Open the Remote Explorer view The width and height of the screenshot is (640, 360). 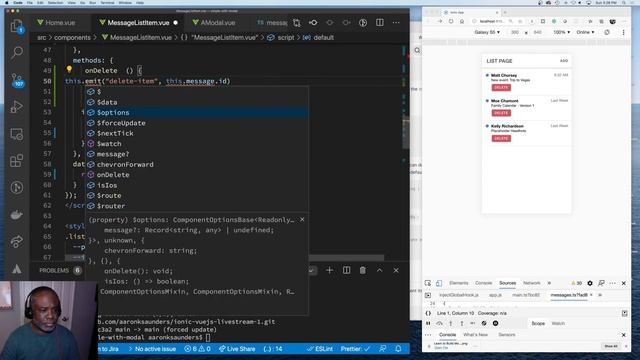pyautogui.click(x=16, y=134)
